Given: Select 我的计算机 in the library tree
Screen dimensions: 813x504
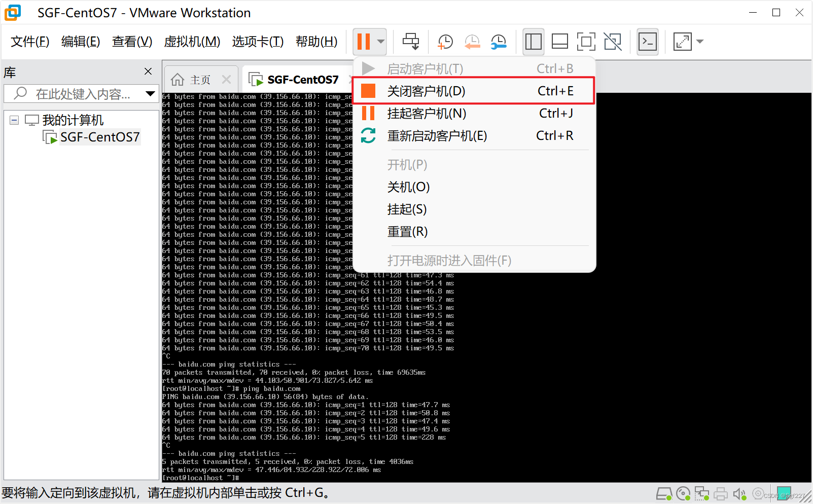Looking at the screenshot, I should [73, 120].
